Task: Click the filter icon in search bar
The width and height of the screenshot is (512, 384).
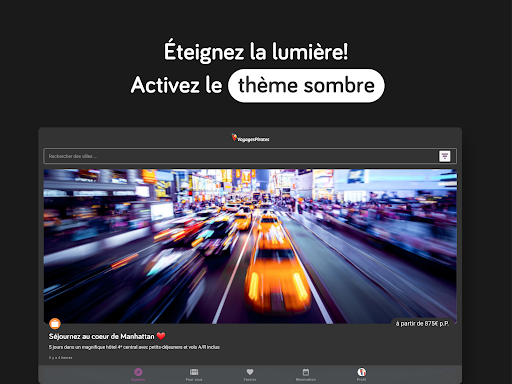Action: [x=445, y=156]
